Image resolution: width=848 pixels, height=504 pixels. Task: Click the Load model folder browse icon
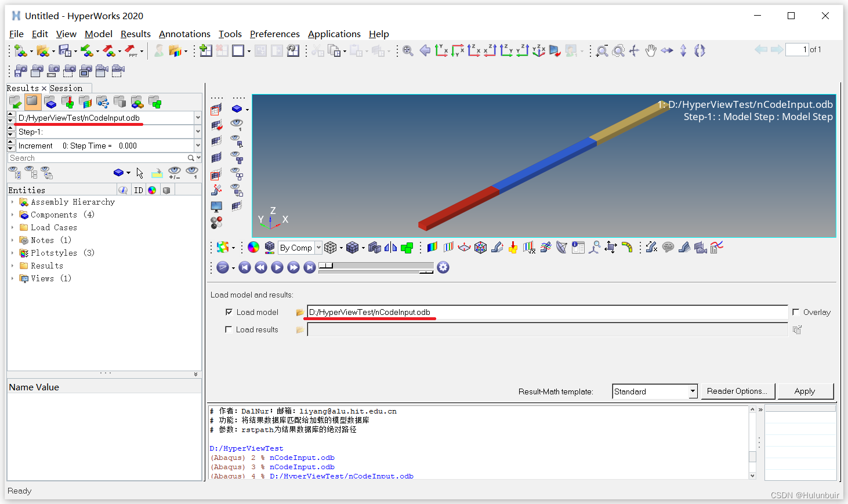point(299,313)
